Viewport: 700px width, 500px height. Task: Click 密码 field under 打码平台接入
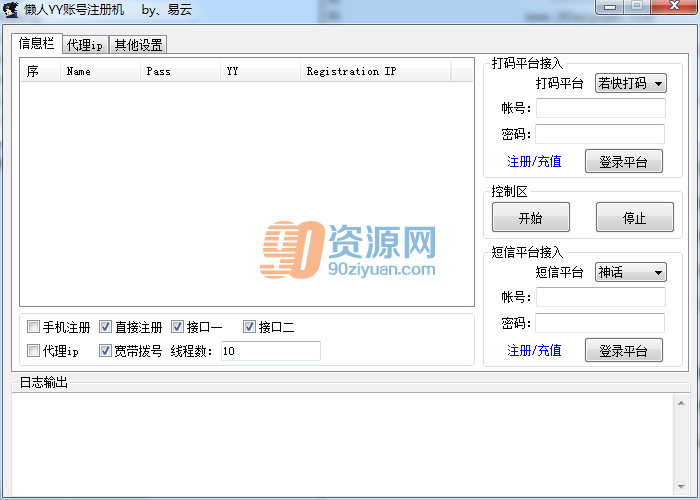coord(600,134)
